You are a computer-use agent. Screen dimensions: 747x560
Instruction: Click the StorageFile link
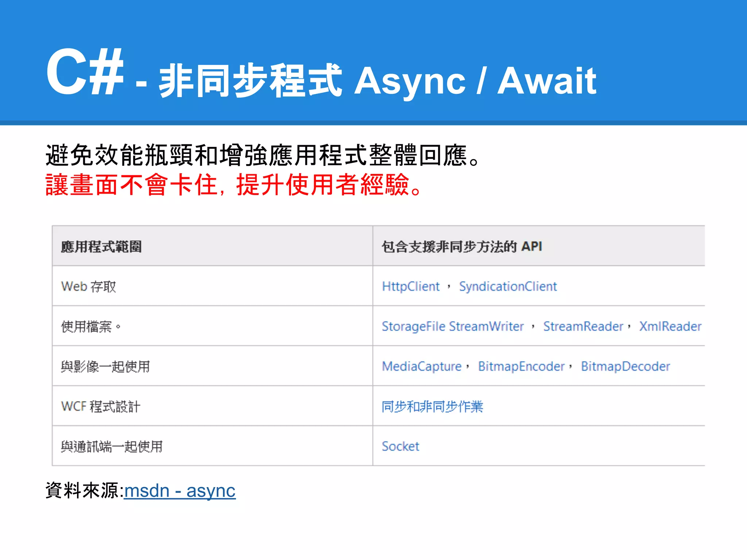[414, 326]
